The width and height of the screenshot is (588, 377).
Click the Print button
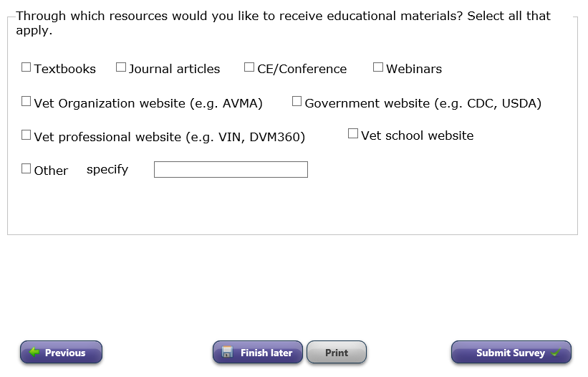[x=337, y=353]
